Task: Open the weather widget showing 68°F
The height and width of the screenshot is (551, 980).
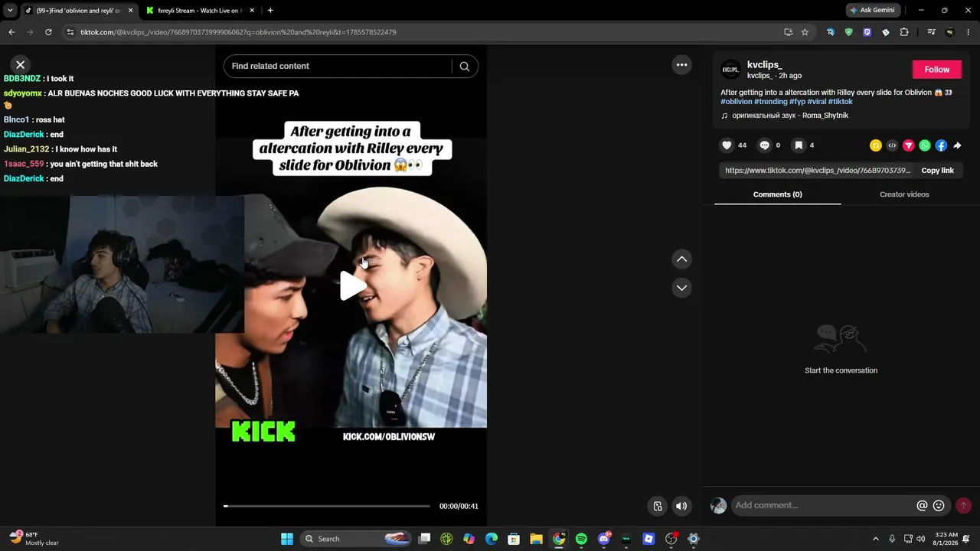Action: [34, 539]
